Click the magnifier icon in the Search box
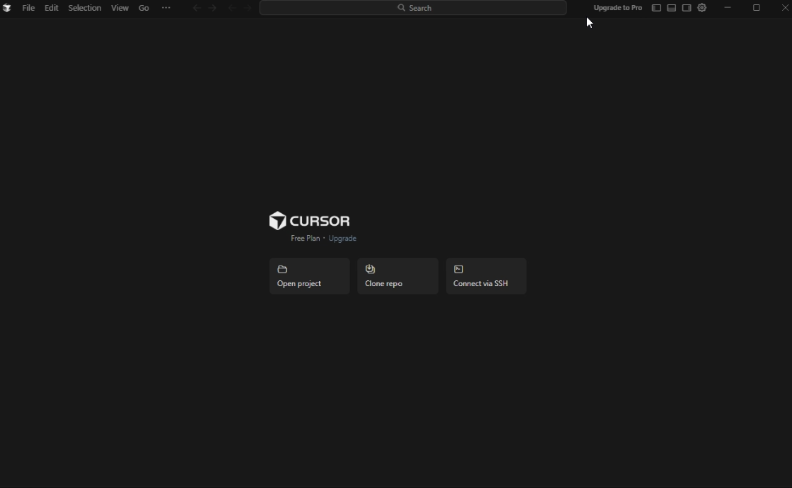Screen dimensions: 792x488 pyautogui.click(x=401, y=8)
